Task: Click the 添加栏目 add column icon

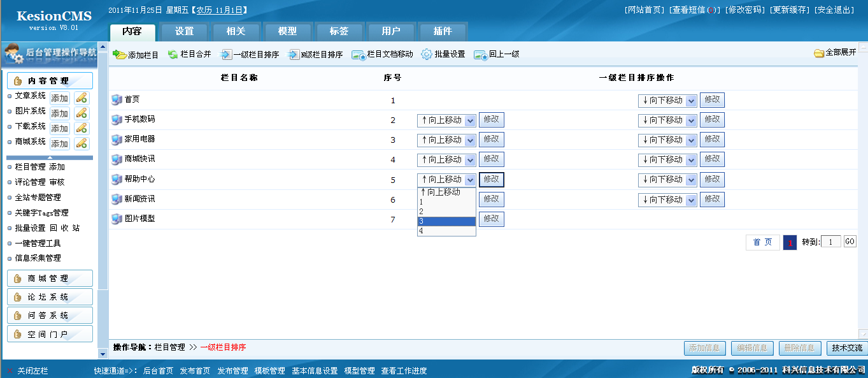Action: (x=120, y=54)
